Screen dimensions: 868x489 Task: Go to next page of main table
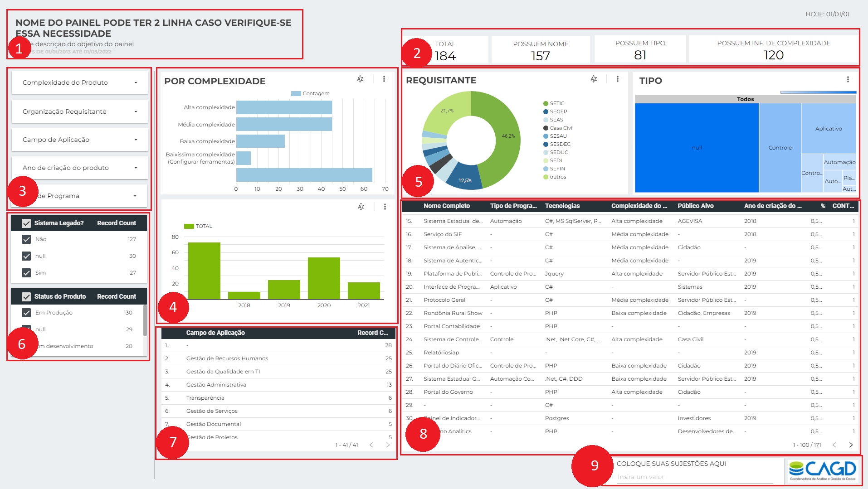(x=851, y=445)
